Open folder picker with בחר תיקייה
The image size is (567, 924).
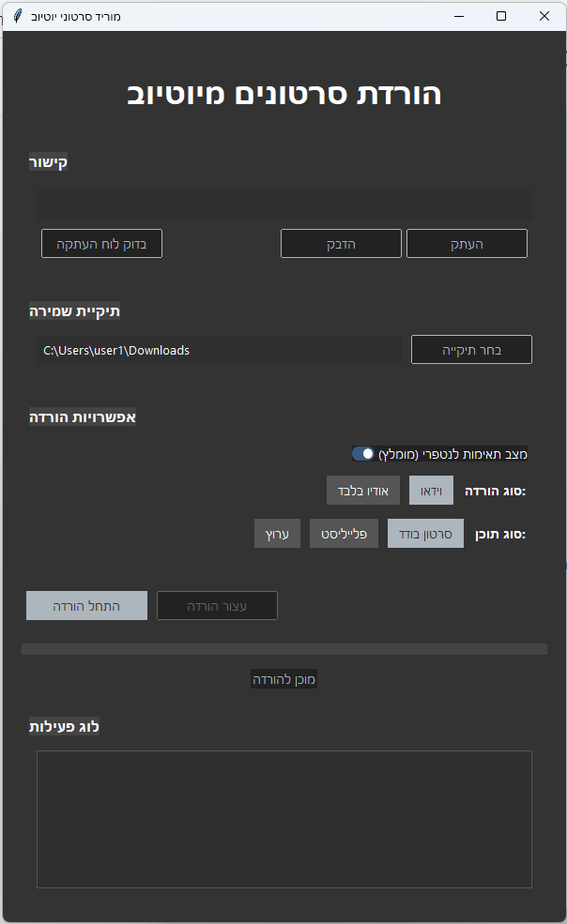(471, 350)
